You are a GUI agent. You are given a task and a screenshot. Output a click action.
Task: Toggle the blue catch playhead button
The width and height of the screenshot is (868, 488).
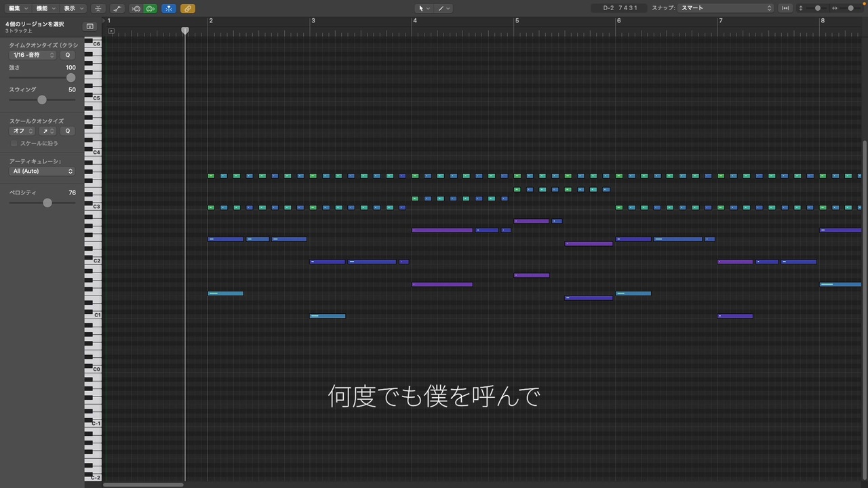coord(169,8)
